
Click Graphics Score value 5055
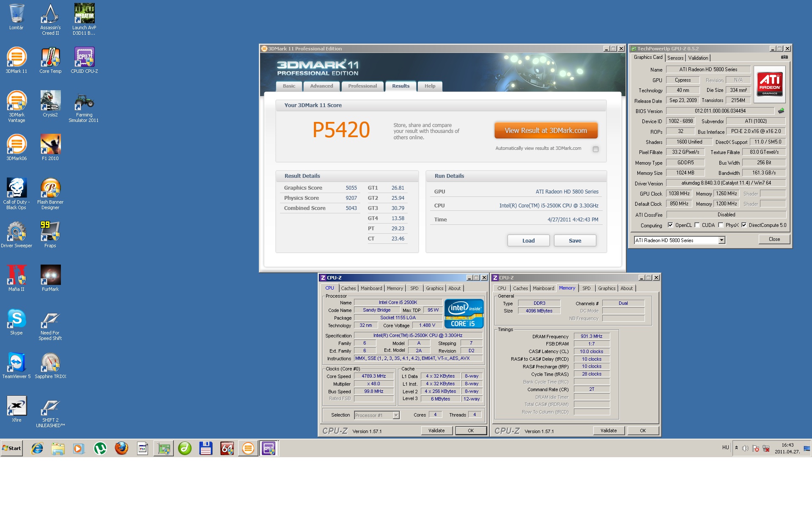click(x=351, y=188)
